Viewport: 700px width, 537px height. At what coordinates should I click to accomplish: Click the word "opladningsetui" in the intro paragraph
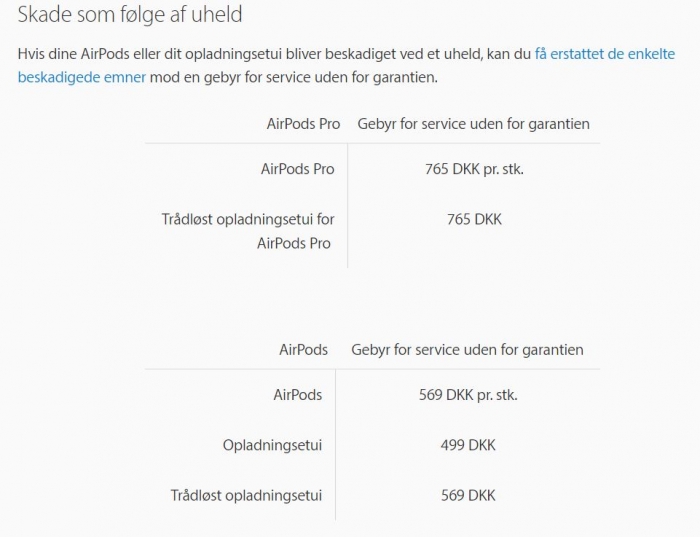point(233,54)
